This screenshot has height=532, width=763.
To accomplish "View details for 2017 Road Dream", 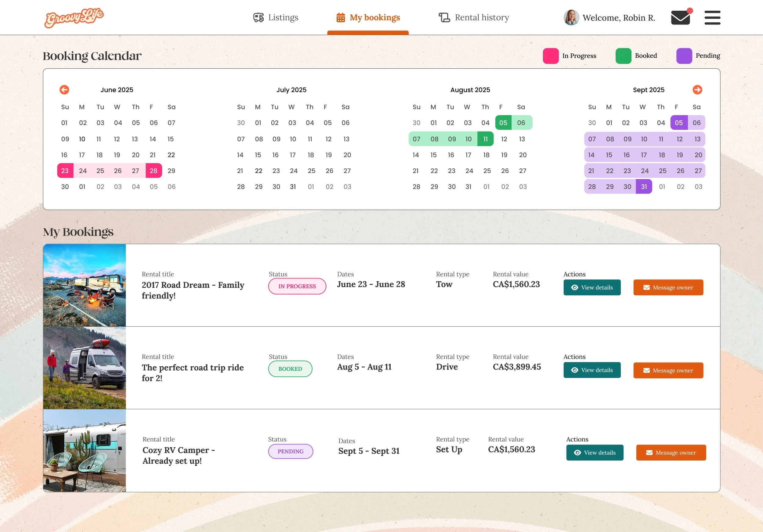I will [x=591, y=287].
